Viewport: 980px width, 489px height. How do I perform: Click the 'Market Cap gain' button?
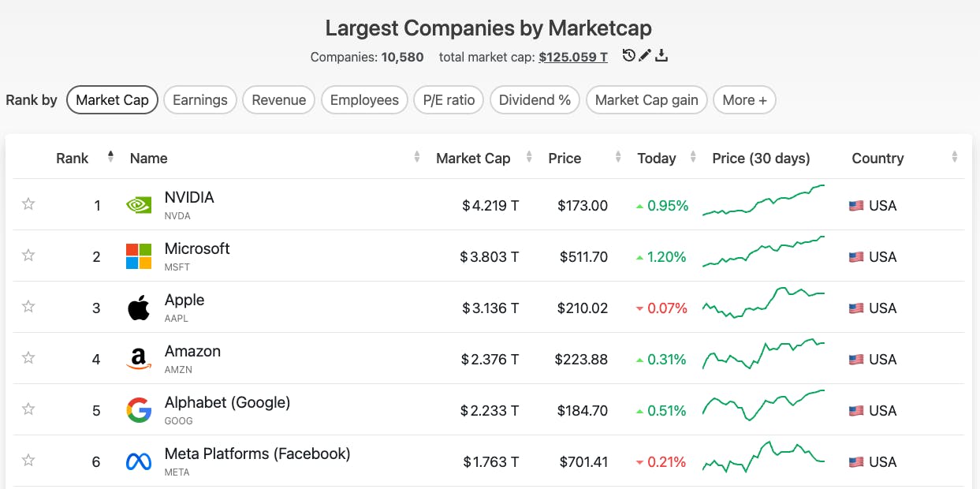[646, 100]
